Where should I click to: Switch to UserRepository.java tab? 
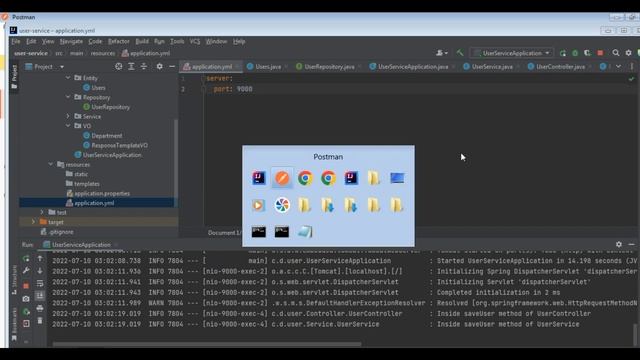pyautogui.click(x=329, y=67)
